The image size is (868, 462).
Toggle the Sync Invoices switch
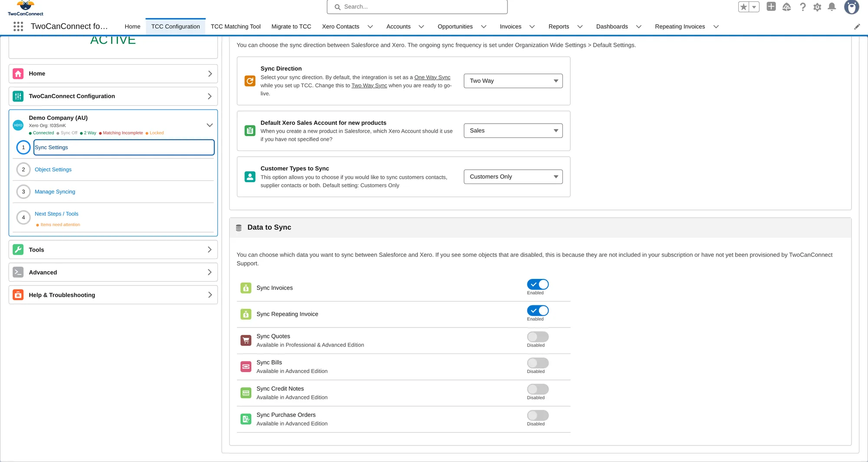pos(538,285)
